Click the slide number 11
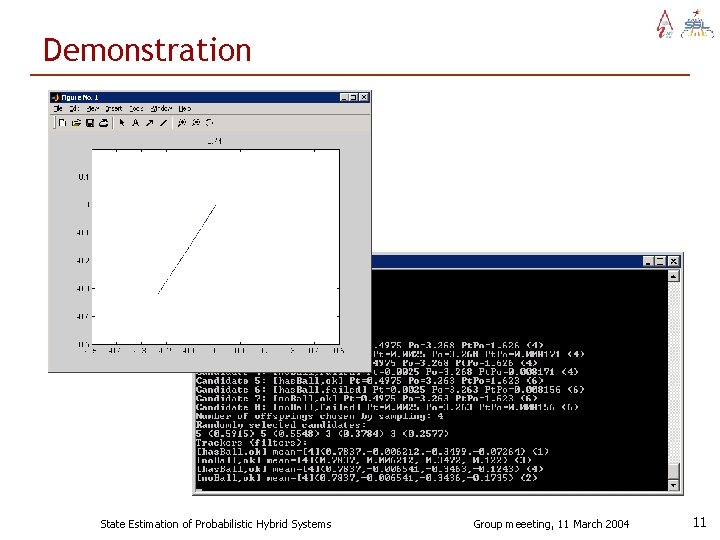The width and height of the screenshot is (720, 540). pyautogui.click(x=699, y=522)
